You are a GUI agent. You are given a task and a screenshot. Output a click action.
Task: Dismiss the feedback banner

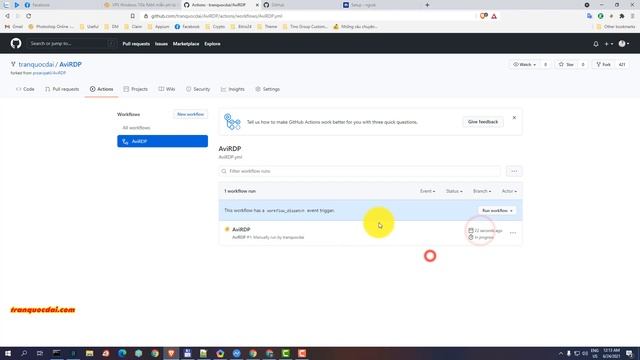(514, 118)
